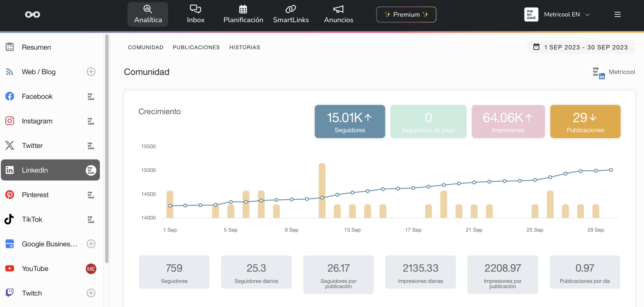This screenshot has width=644, height=307.
Task: Toggle the Seguidores metric card
Action: click(350, 121)
